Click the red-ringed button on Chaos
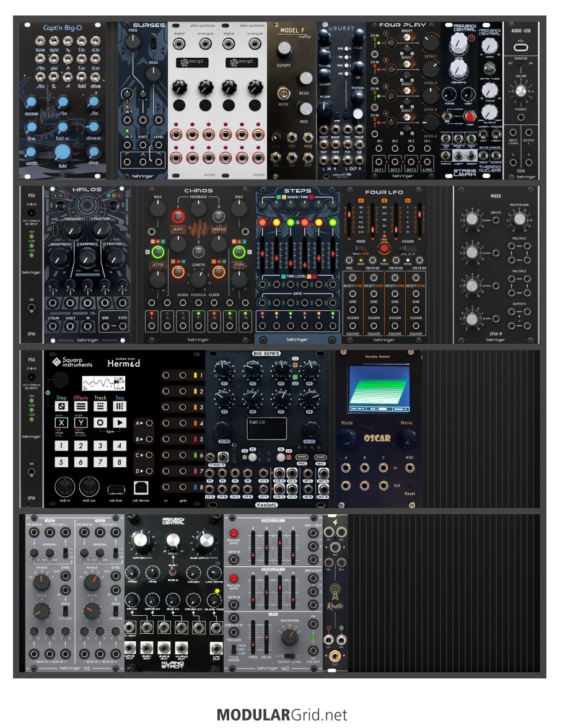Viewport: 565px width, 728px height. click(x=178, y=216)
